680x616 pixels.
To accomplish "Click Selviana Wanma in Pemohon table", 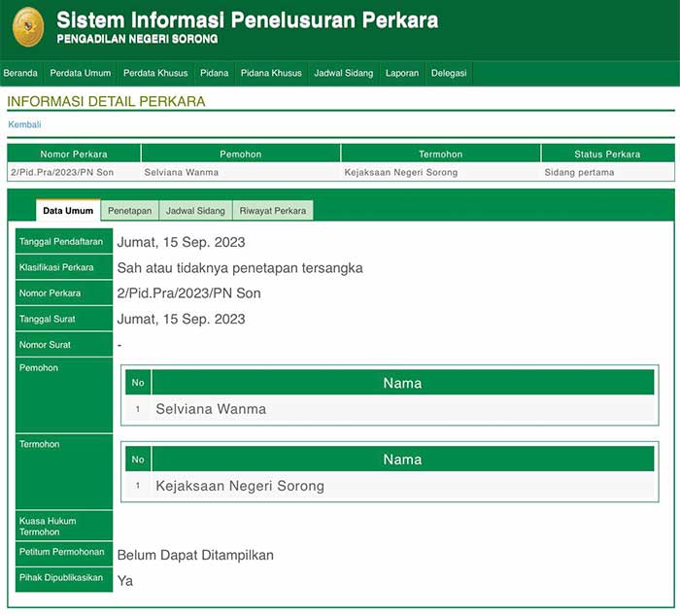I will [211, 409].
